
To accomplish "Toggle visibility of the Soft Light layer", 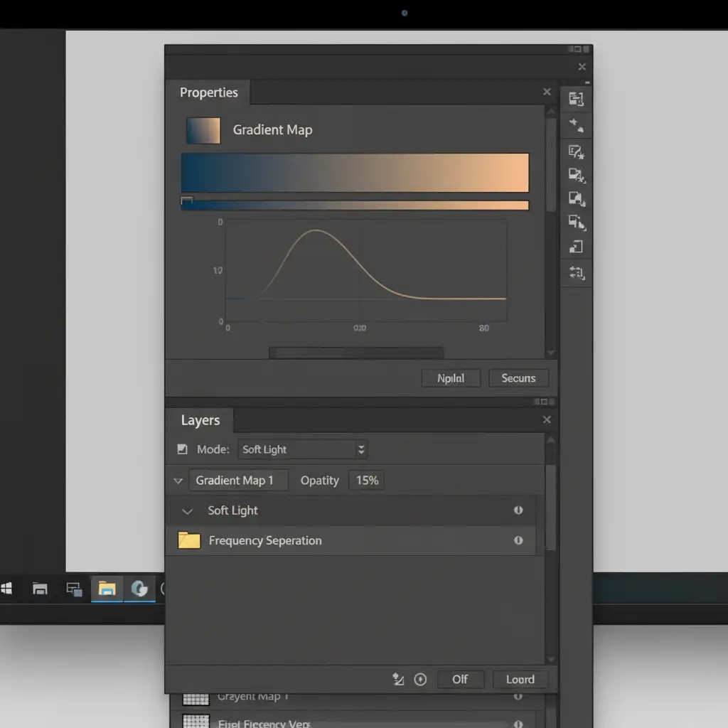I will (x=518, y=510).
